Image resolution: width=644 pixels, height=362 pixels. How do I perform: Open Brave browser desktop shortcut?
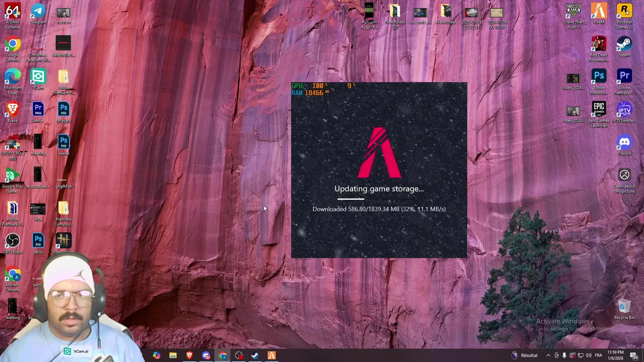coord(13,112)
